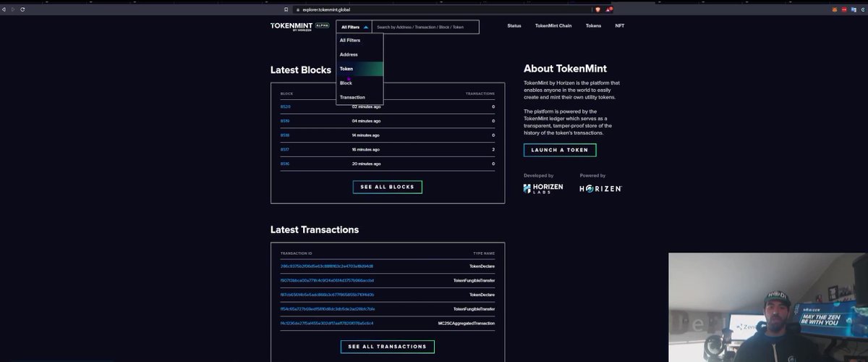The image size is (868, 362).
Task: Open block in the 20 minutes ago row
Action: 285,164
